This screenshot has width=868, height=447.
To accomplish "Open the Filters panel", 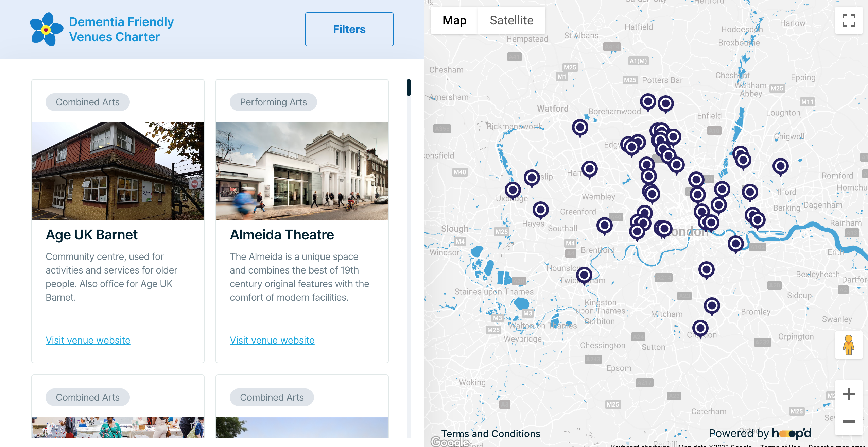I will [x=349, y=29].
